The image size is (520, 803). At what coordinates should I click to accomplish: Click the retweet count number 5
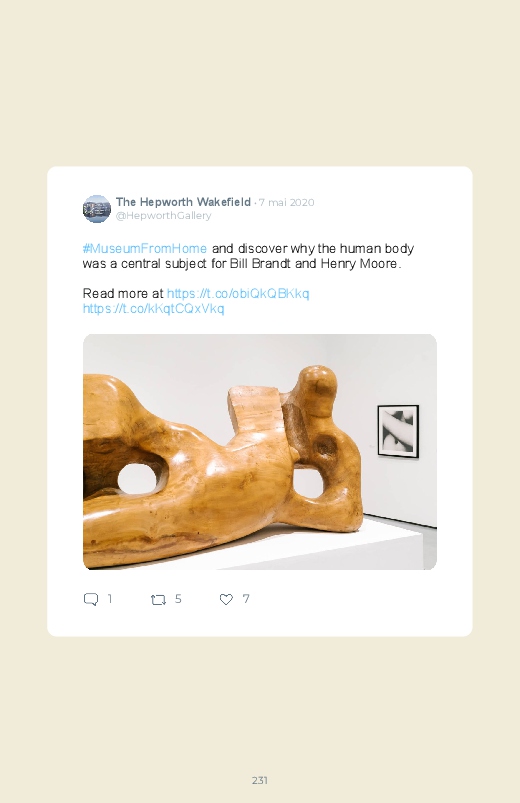(x=178, y=599)
